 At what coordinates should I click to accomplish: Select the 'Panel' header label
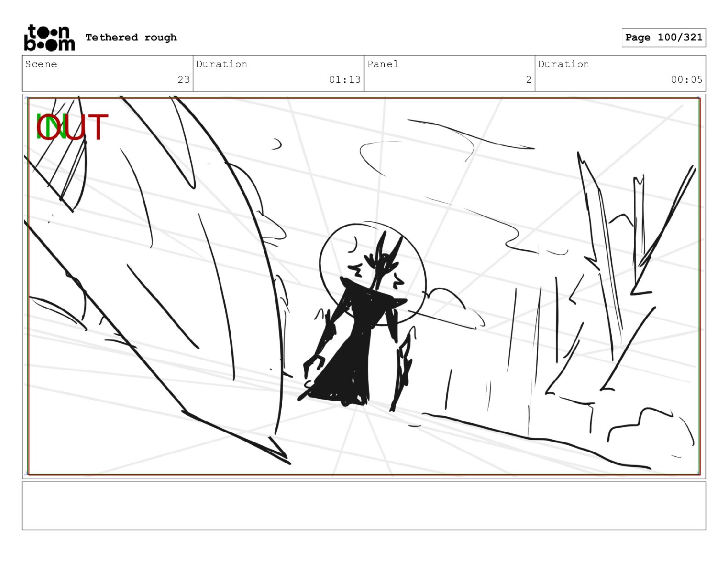[x=383, y=64]
